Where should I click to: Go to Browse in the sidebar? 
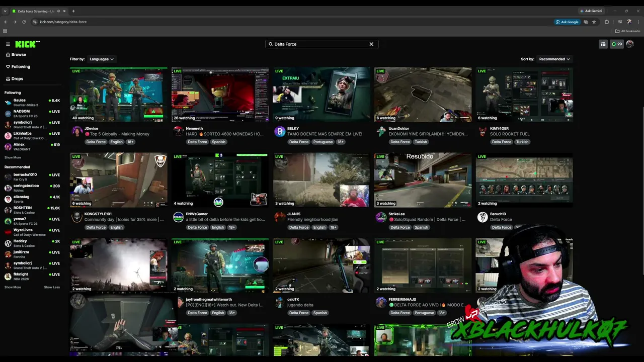tap(16, 55)
